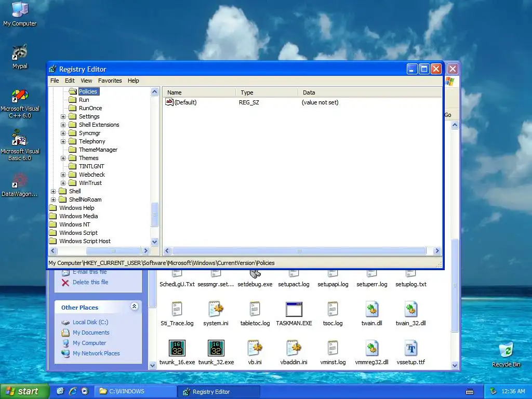Expand the Syncmgr registry key
The height and width of the screenshot is (399, 532).
63,133
